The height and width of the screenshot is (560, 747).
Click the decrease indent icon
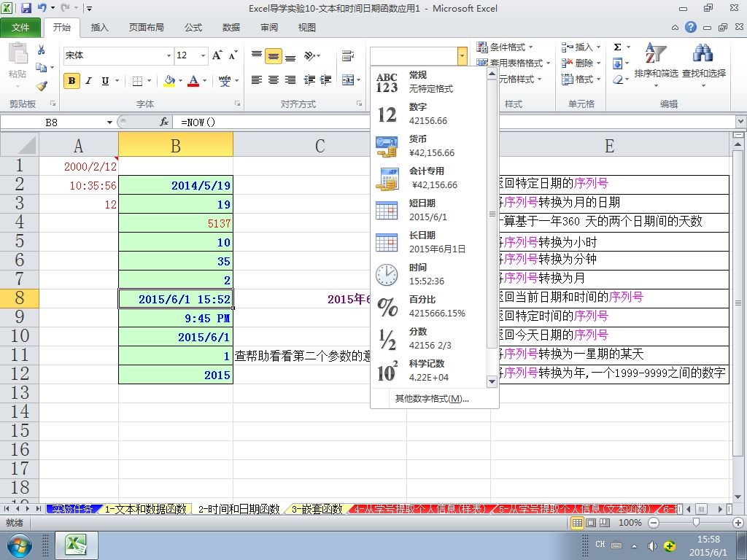click(x=309, y=80)
